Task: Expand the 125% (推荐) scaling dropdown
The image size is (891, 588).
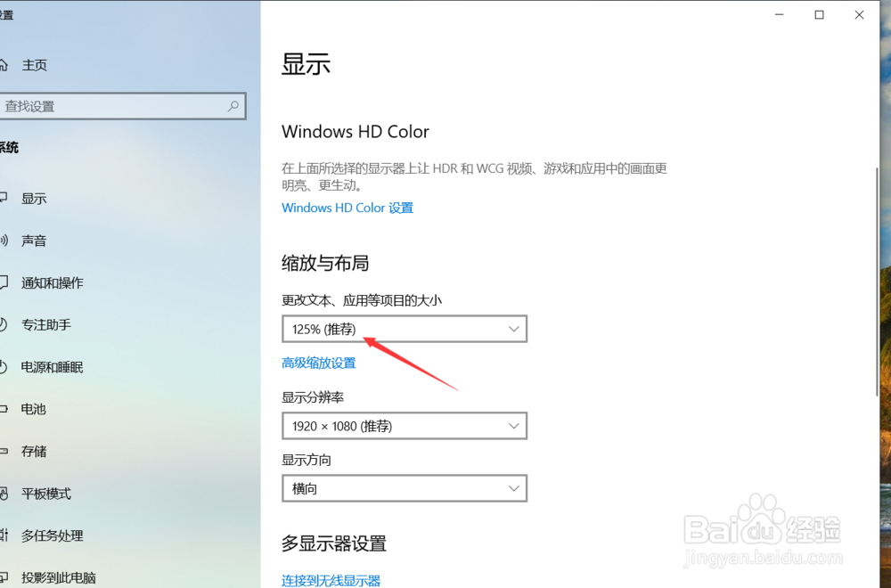Action: pos(405,329)
